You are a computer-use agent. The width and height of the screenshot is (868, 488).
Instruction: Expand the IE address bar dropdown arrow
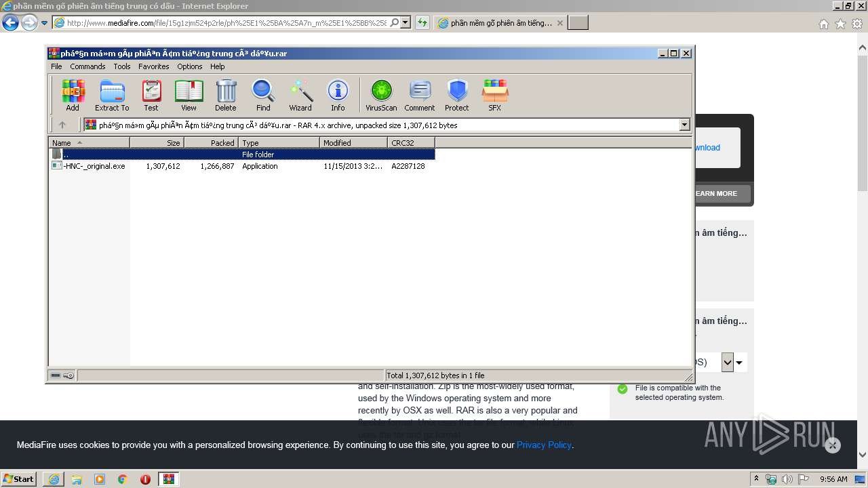(x=406, y=23)
